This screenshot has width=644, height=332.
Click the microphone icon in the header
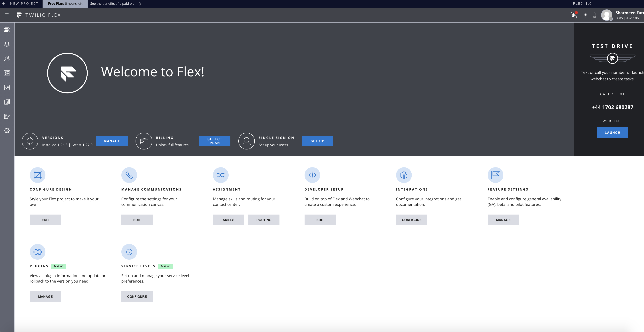point(595,15)
